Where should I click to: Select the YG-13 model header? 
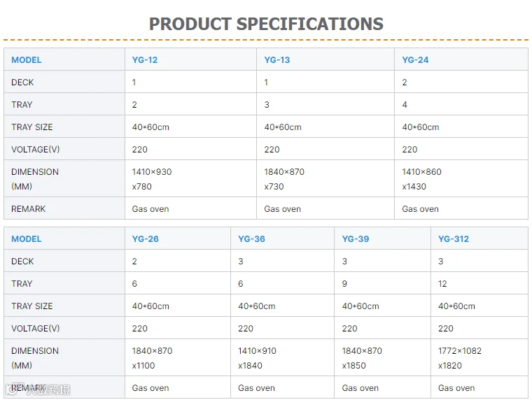[277, 60]
